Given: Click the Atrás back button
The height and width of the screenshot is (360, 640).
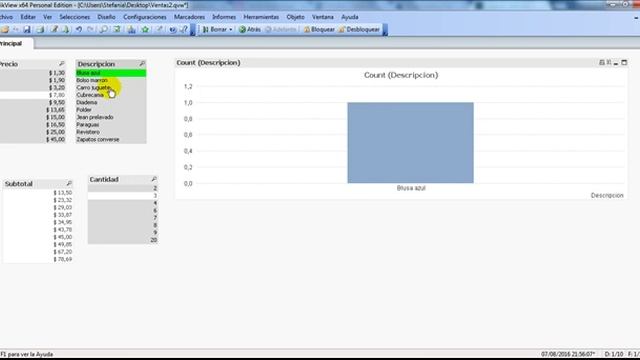Looking at the screenshot, I should [250, 29].
